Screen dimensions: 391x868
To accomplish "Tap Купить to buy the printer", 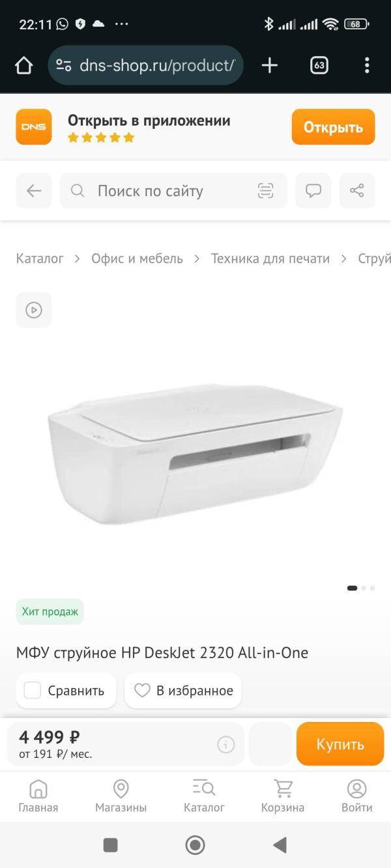I will [340, 744].
